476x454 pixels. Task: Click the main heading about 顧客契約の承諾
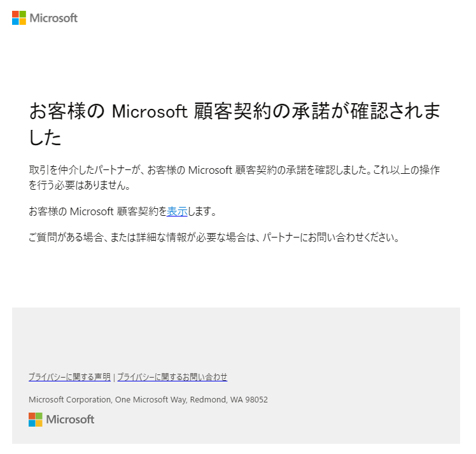[x=234, y=124]
